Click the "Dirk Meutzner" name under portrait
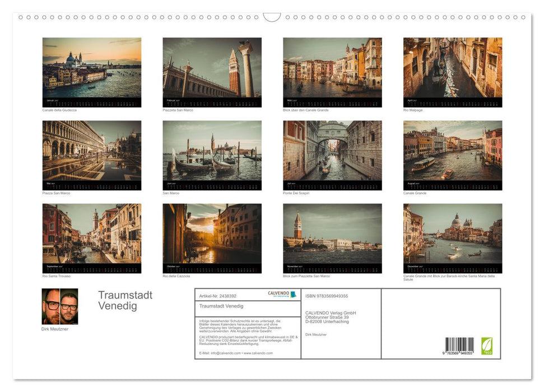Viewport: 544px width, 392px height. (55, 329)
